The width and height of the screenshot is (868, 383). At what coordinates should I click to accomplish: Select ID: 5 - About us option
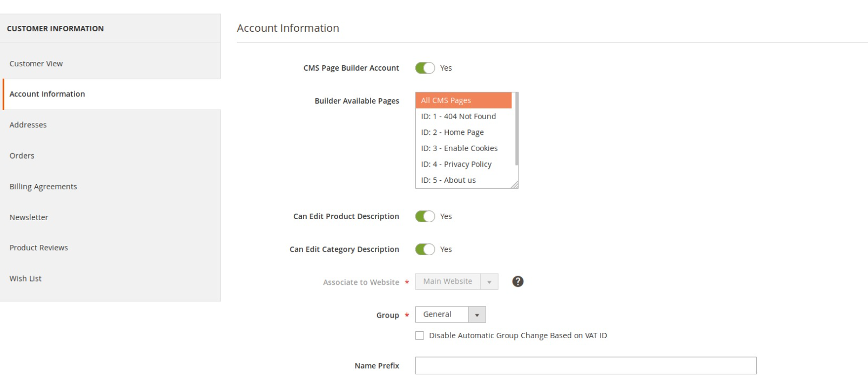[463, 180]
